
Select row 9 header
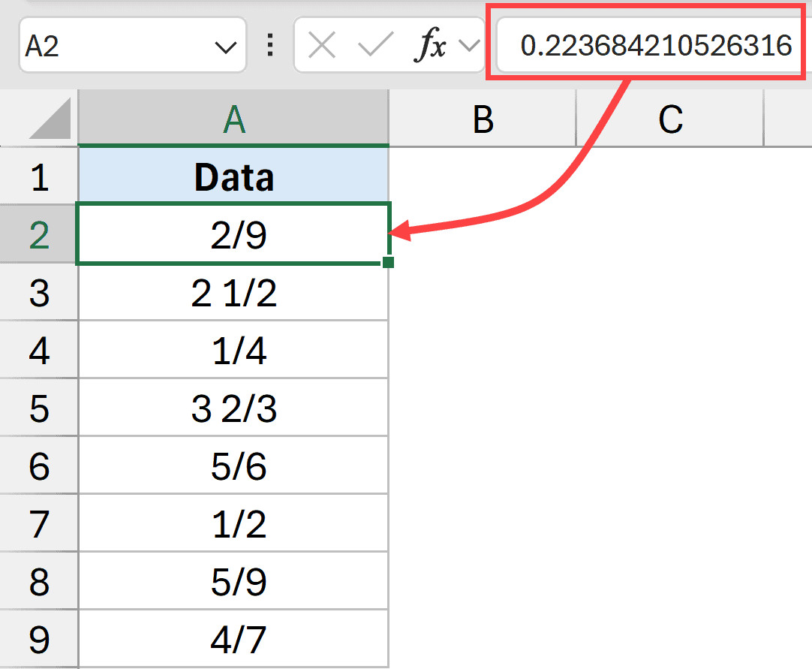tap(39, 640)
